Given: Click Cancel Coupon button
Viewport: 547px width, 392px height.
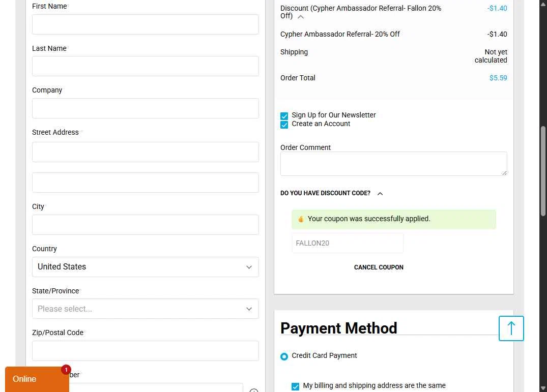Looking at the screenshot, I should point(379,267).
